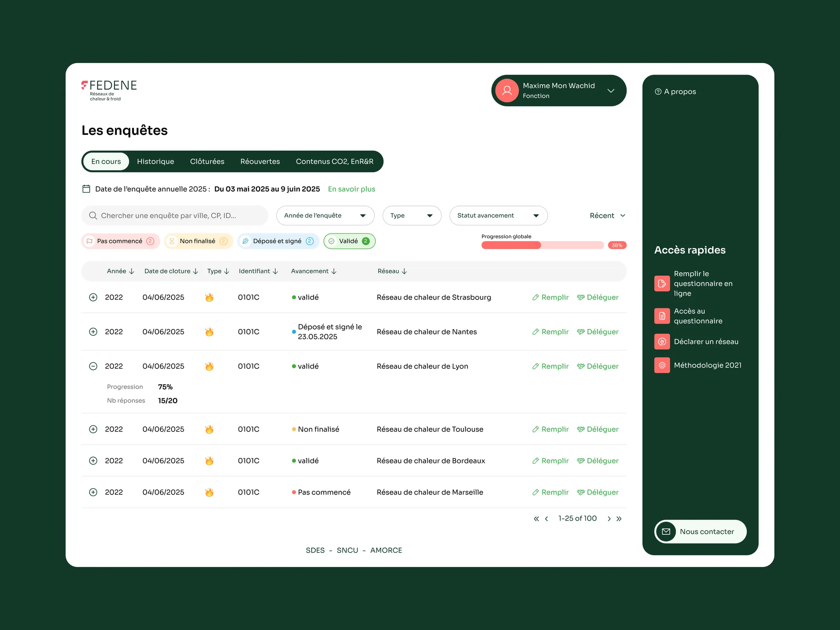Toggle the Validé status filter chip
This screenshot has width=840, height=630.
tap(349, 241)
